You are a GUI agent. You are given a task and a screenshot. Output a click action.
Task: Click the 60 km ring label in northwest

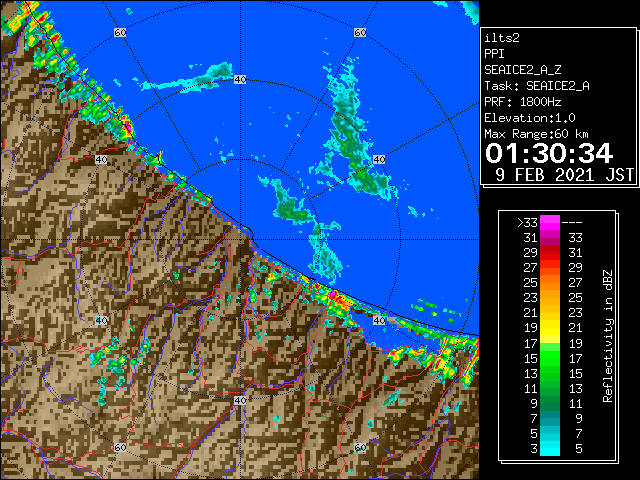tap(120, 32)
